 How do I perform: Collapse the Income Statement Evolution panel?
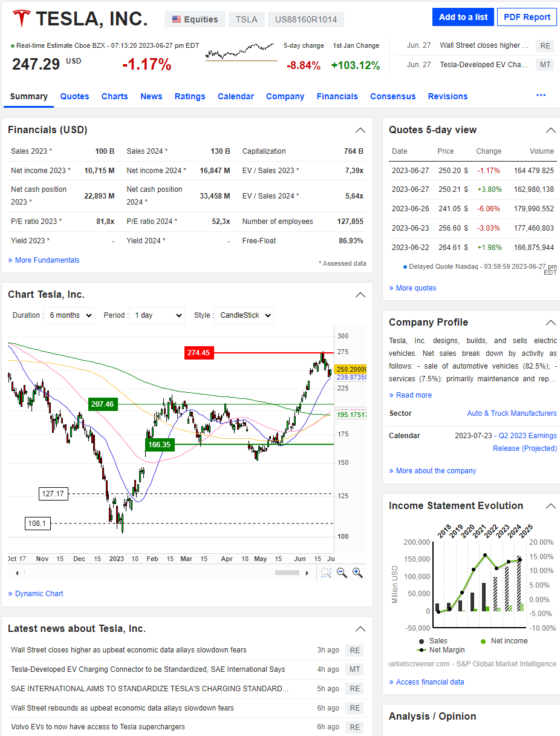550,506
